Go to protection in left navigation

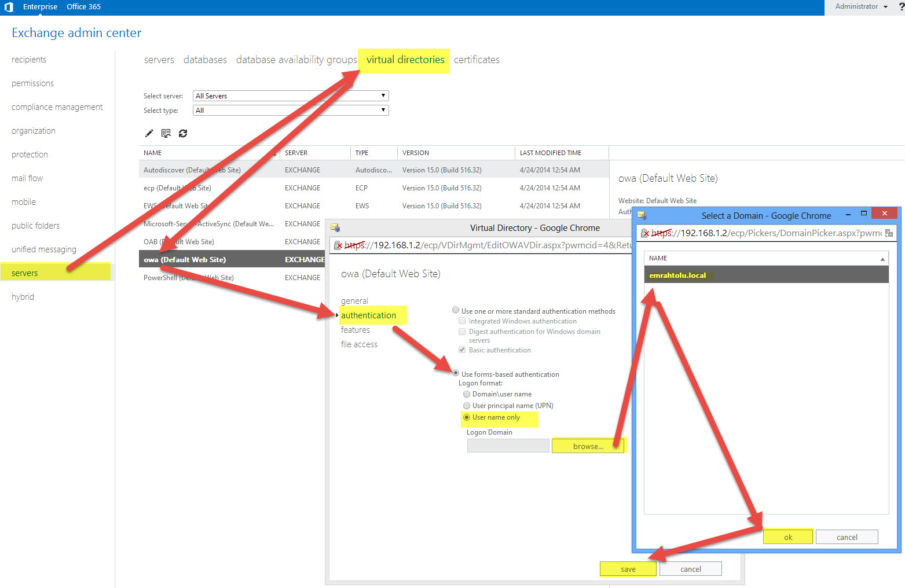pyautogui.click(x=30, y=155)
